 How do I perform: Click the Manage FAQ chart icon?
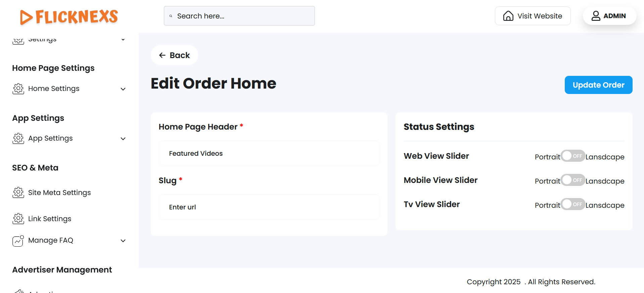(x=18, y=241)
